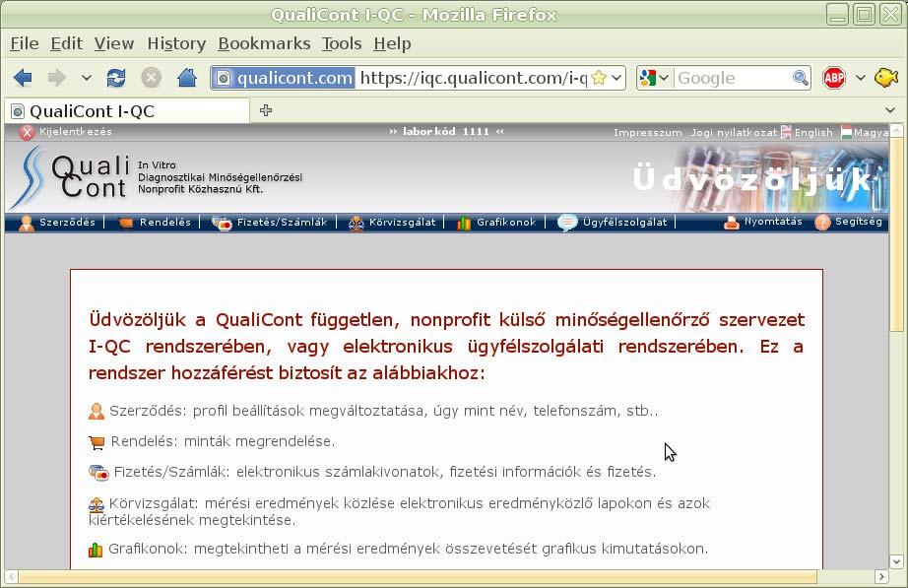Click the Fizetés/Számlák cards icon in navbar

(x=222, y=223)
